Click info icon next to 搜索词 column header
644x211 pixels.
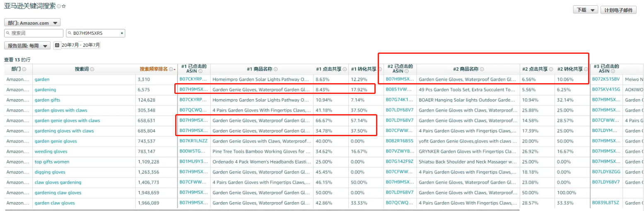(x=92, y=69)
